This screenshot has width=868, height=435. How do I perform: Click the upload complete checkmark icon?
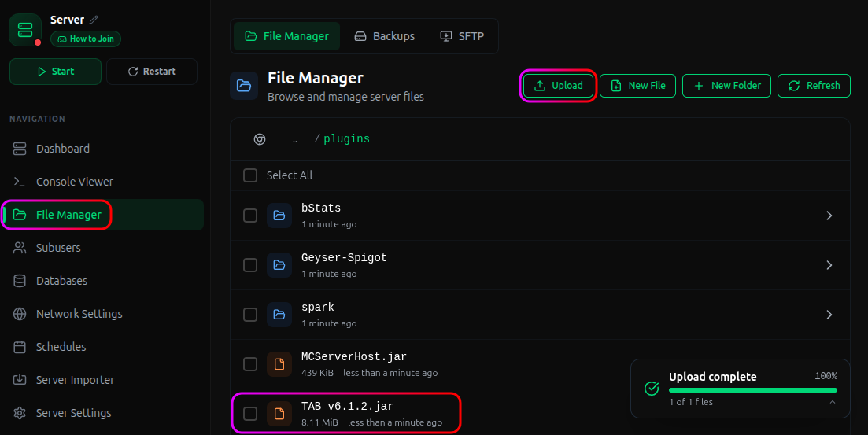coord(652,389)
